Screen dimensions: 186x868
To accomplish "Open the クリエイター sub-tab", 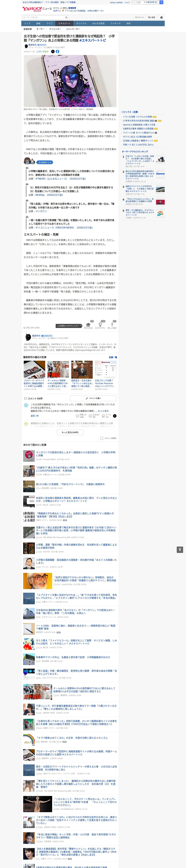I will point(55,29).
